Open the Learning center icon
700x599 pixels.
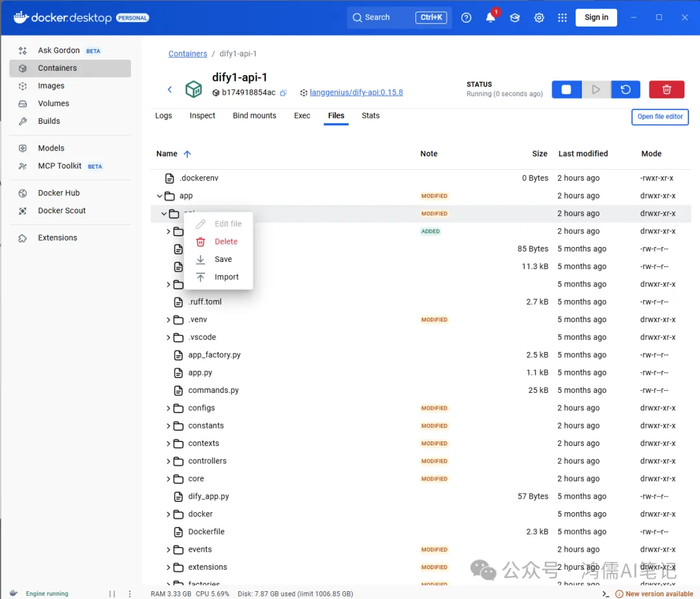(x=515, y=18)
